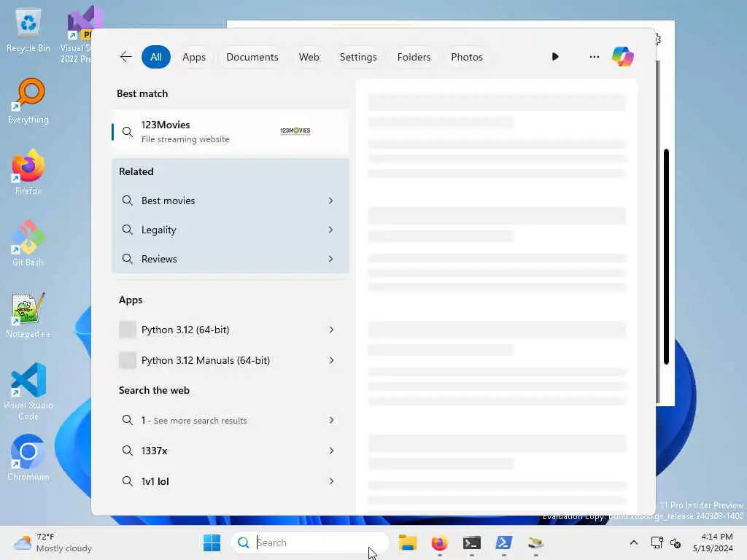
Task: Open the Best movies related search
Action: point(230,201)
